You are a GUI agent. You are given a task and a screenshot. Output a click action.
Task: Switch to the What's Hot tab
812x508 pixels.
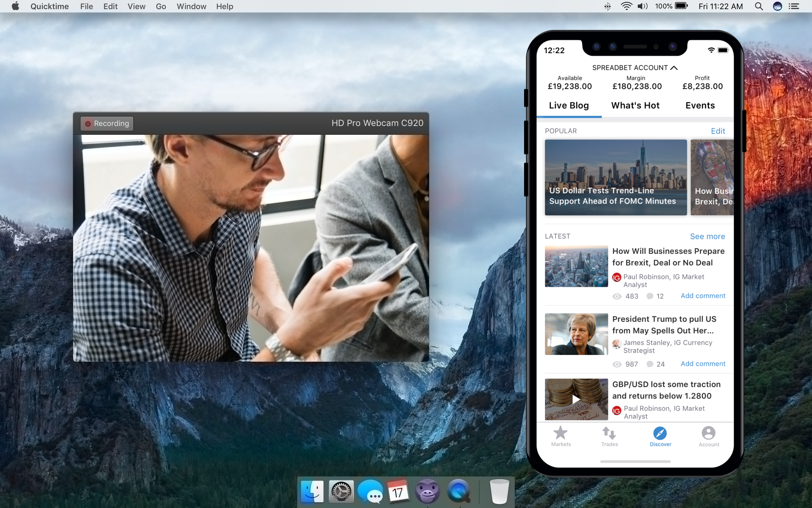tap(635, 105)
